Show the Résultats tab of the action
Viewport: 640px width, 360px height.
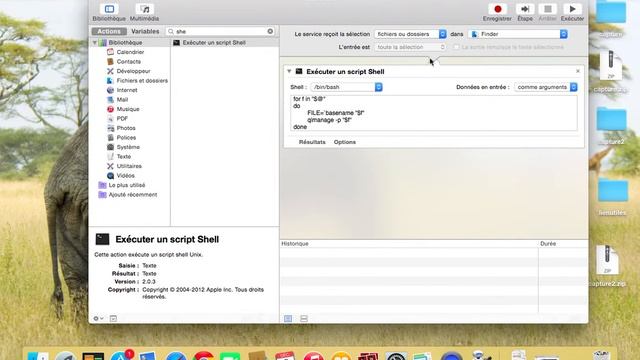click(x=312, y=142)
